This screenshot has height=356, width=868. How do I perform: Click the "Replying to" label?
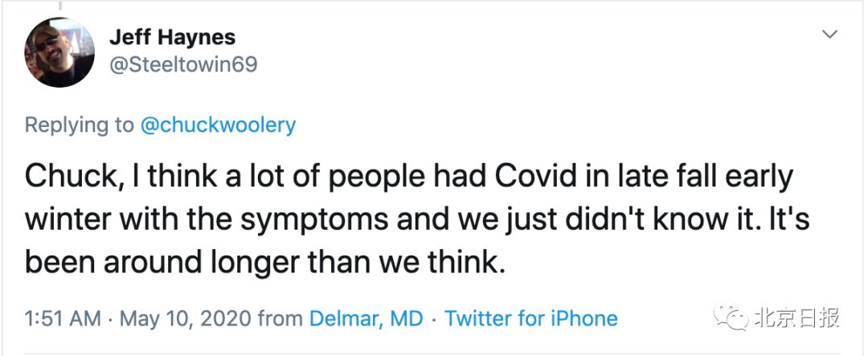coord(79,125)
